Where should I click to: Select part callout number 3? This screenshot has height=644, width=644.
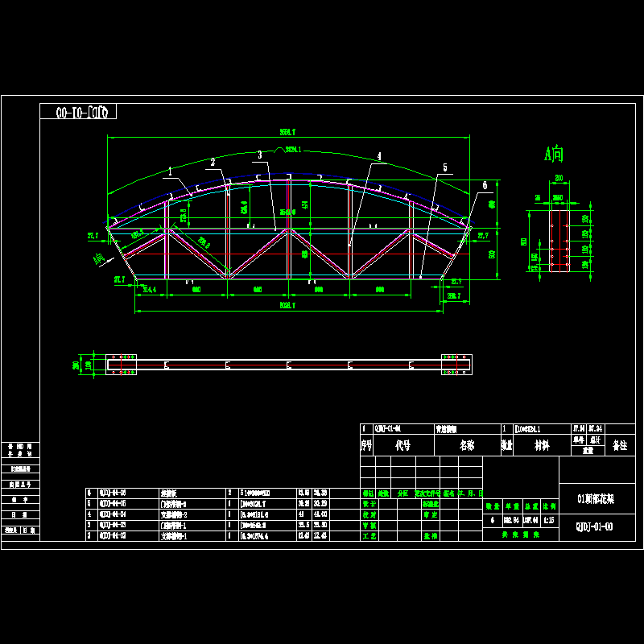(259, 154)
